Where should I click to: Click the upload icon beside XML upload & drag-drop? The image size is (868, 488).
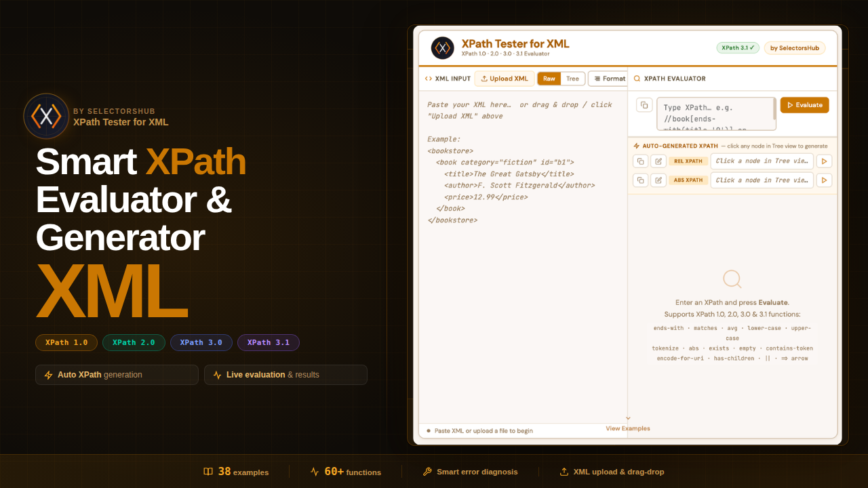point(564,472)
